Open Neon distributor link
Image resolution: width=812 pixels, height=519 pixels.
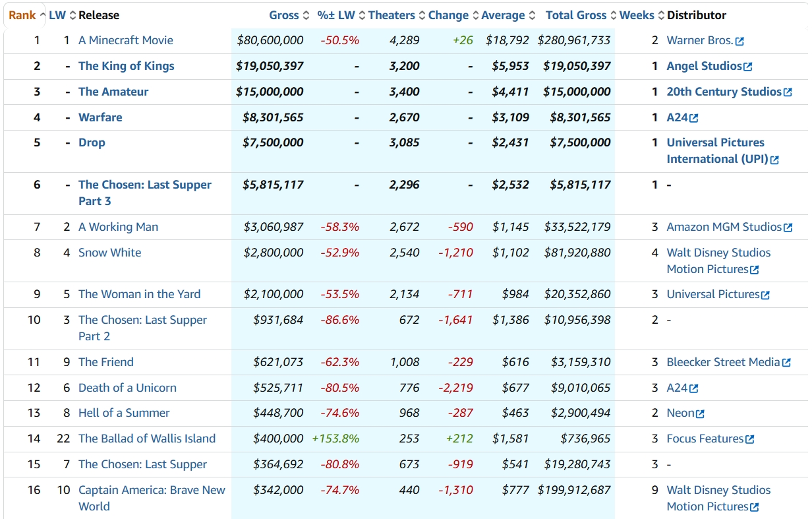click(680, 413)
